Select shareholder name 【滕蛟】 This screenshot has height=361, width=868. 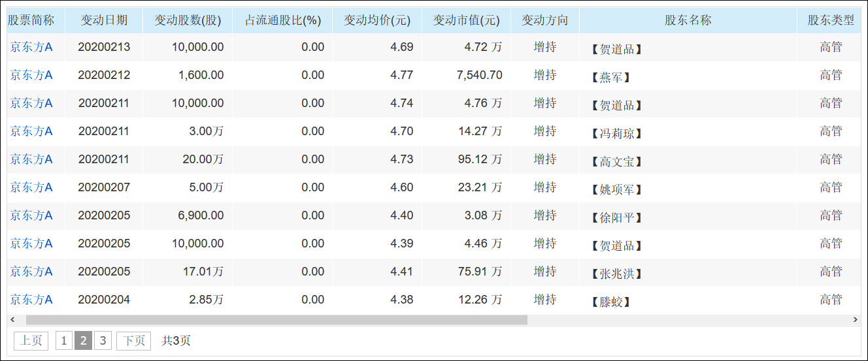[x=610, y=302]
